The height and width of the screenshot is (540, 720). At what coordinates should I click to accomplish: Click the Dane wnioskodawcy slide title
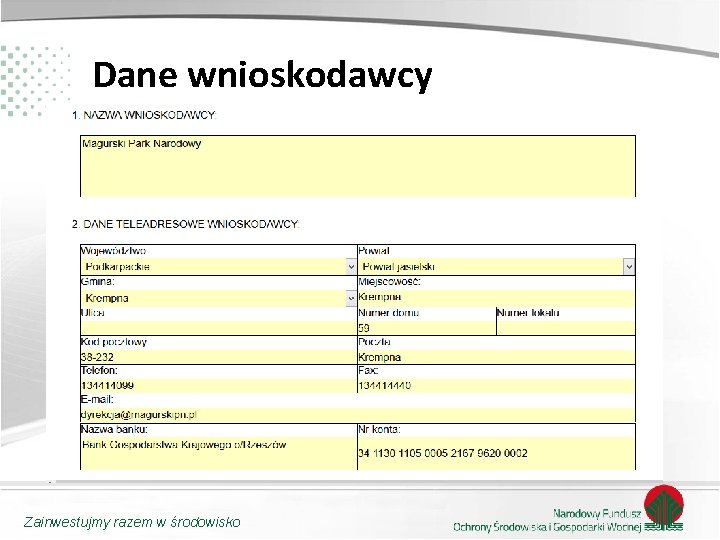click(263, 74)
